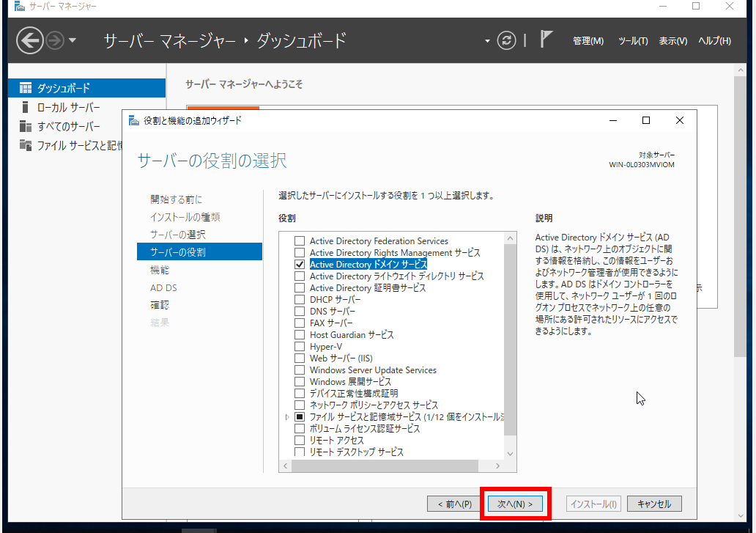Click the wizard title bar icon
This screenshot has height=533, width=756.
click(133, 120)
